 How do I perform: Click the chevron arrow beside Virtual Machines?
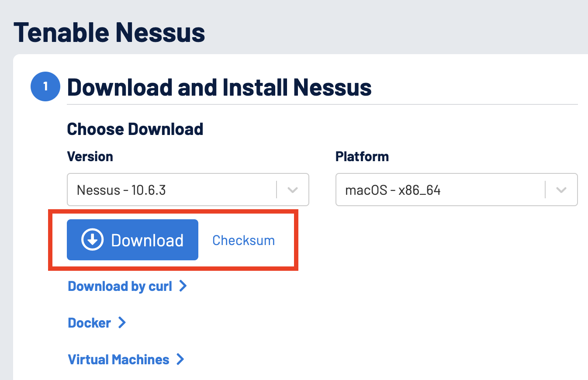pos(180,359)
